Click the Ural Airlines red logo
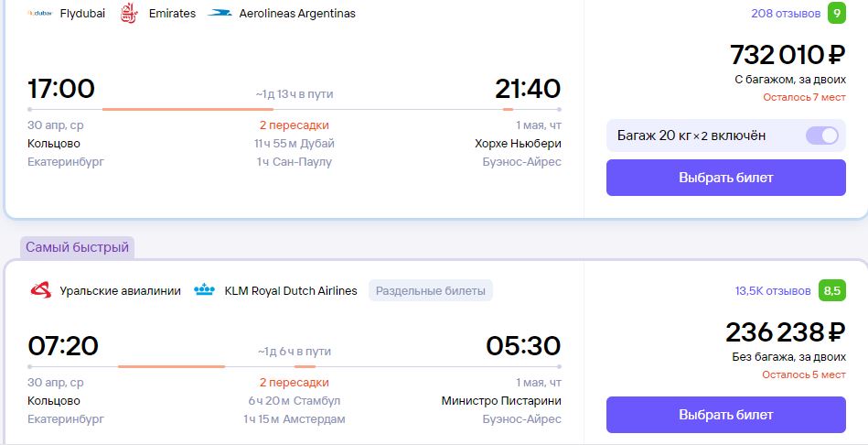The width and height of the screenshot is (868, 445). point(40,290)
